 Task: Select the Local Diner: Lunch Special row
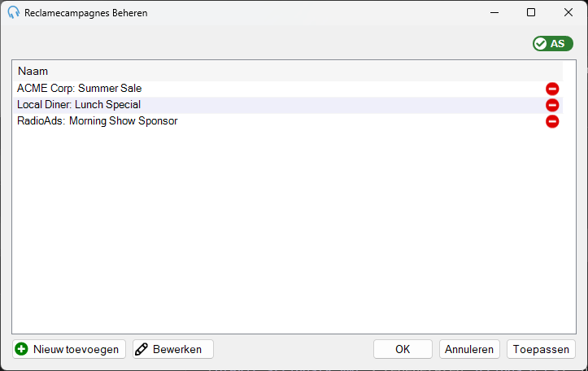288,105
